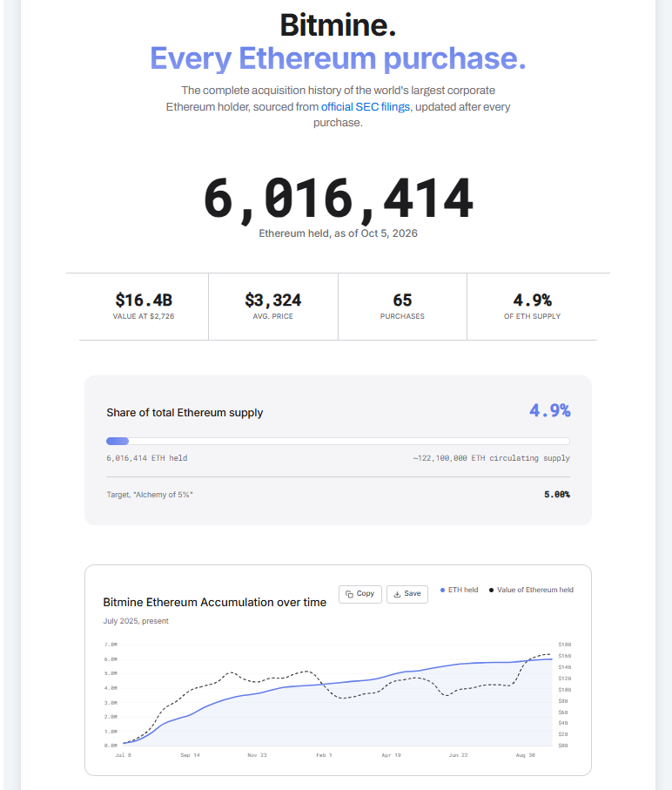Click the 7.0M left axis label
This screenshot has width=672, height=790.
pos(111,645)
